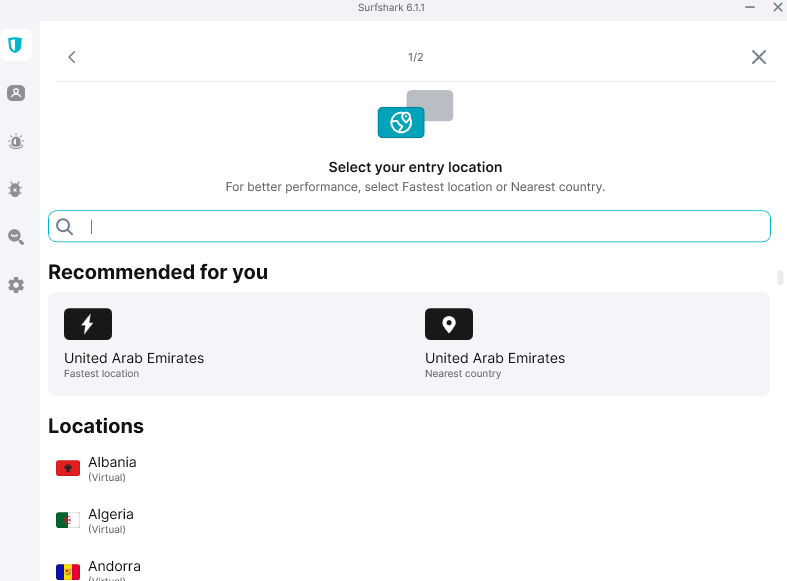Click the Albania flag icon
787x581 pixels.
tap(68, 468)
